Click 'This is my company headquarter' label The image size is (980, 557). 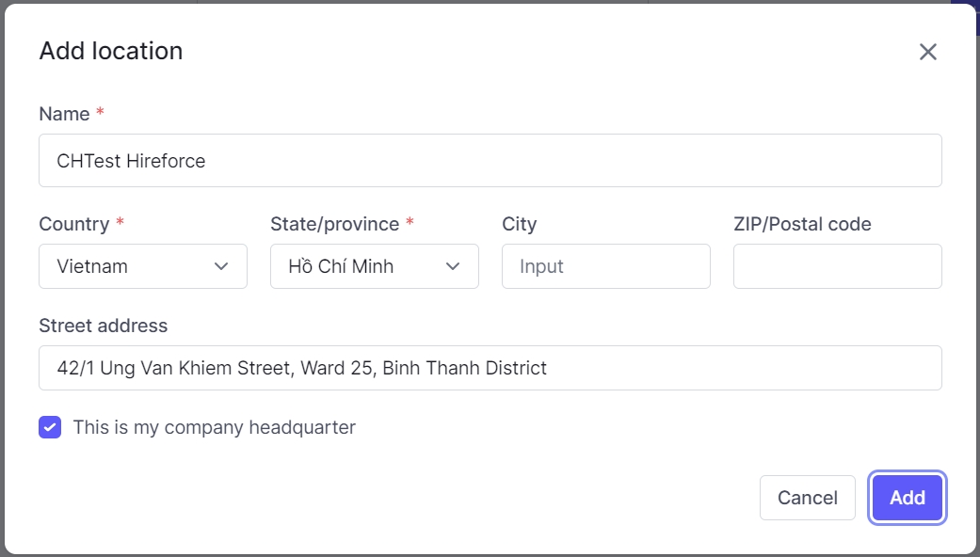pos(214,427)
